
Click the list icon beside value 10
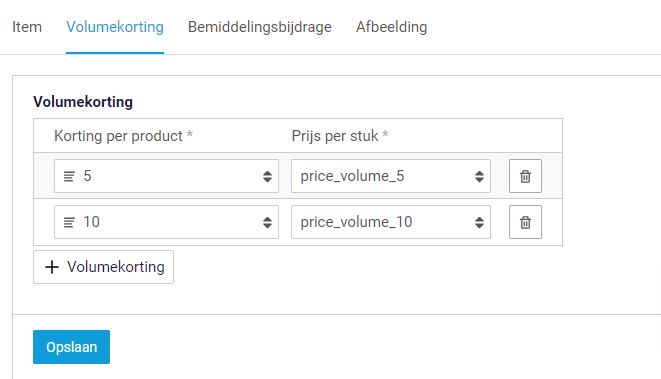[x=69, y=222]
